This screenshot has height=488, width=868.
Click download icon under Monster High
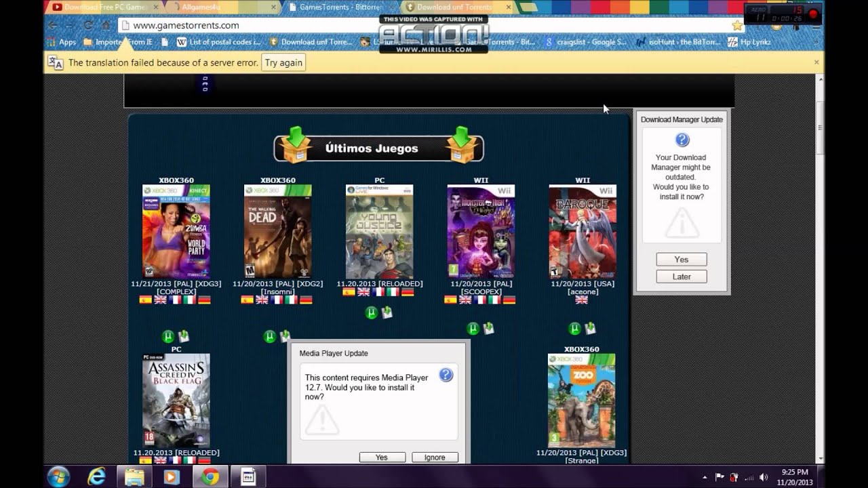[488, 329]
